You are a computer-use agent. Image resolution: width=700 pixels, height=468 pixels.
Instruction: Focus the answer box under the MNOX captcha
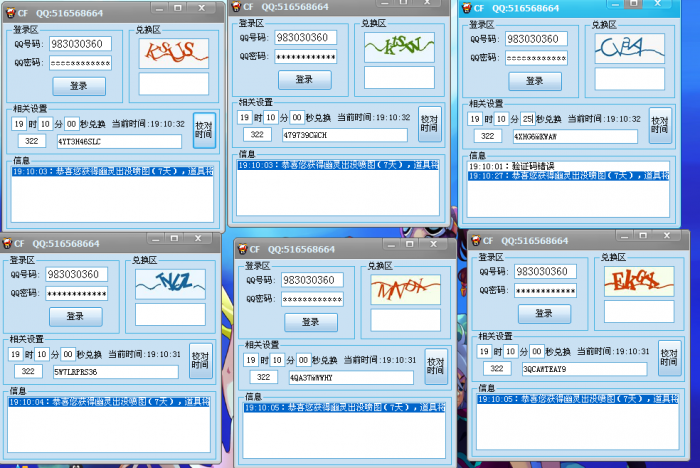[x=405, y=320]
